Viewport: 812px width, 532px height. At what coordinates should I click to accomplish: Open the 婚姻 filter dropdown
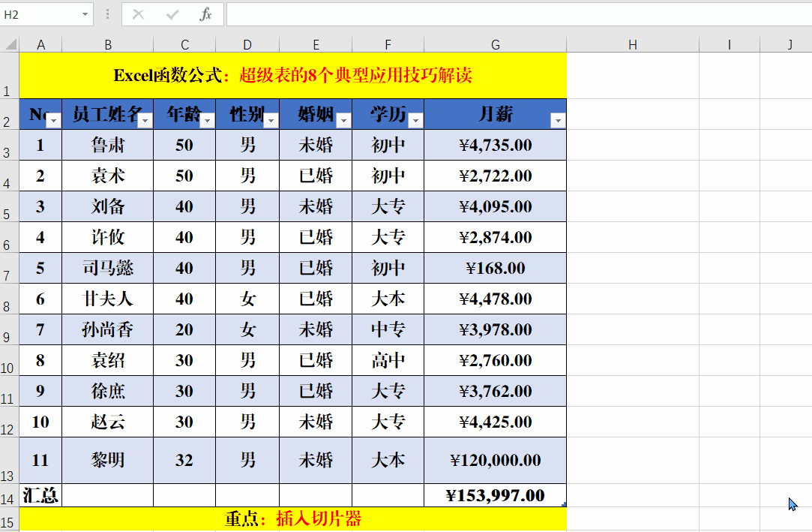342,121
